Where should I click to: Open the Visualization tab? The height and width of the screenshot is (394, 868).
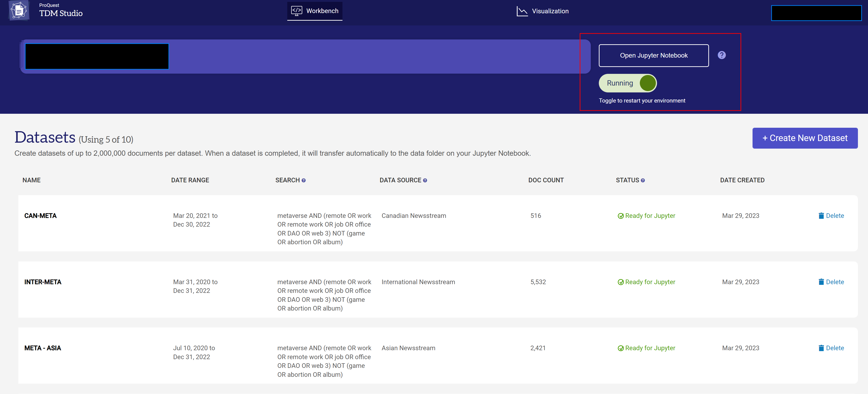coord(542,11)
